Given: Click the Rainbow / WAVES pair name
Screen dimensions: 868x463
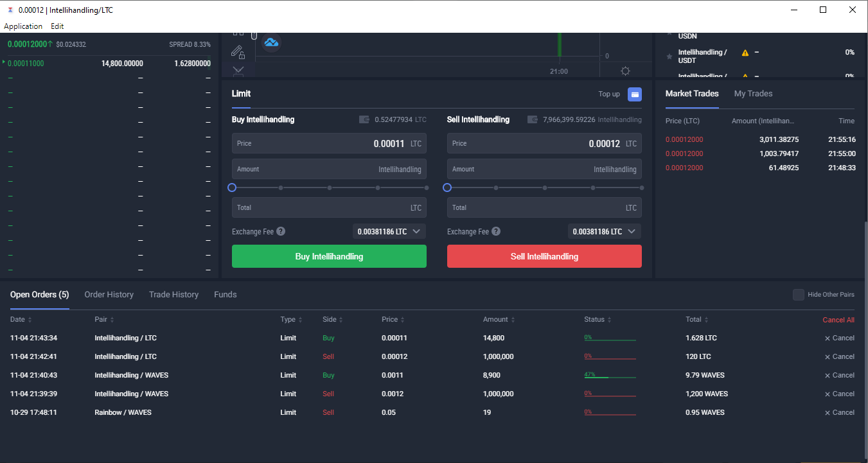Looking at the screenshot, I should pyautogui.click(x=123, y=412).
